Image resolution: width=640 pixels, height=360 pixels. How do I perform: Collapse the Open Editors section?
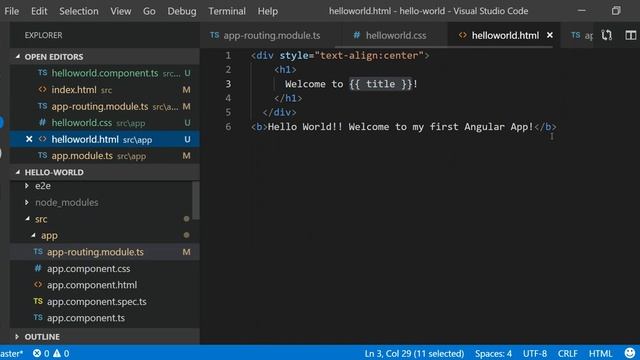click(104, 57)
